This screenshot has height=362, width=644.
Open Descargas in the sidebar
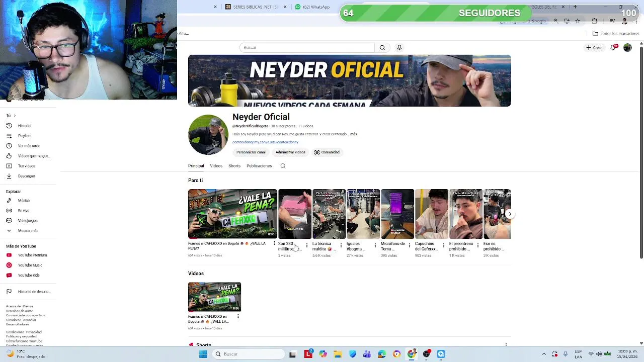pyautogui.click(x=26, y=176)
